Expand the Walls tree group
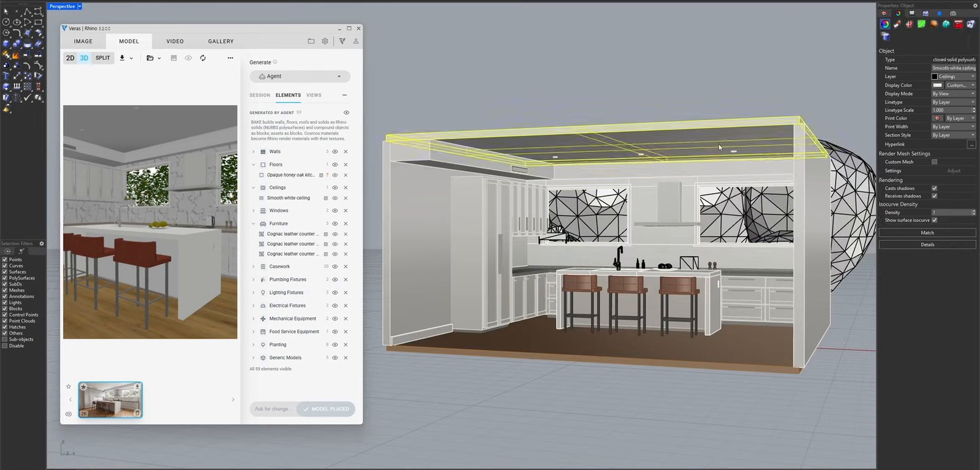This screenshot has width=980, height=470. pos(254,152)
